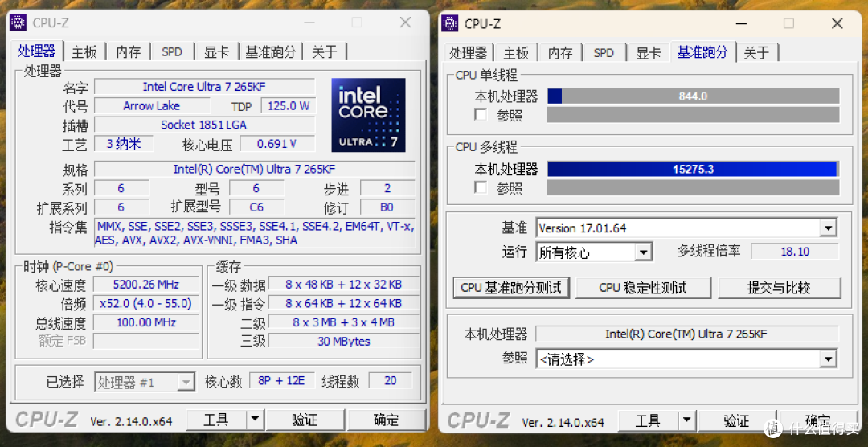Open 内存 tab in right window
The width and height of the screenshot is (868, 447).
point(560,52)
